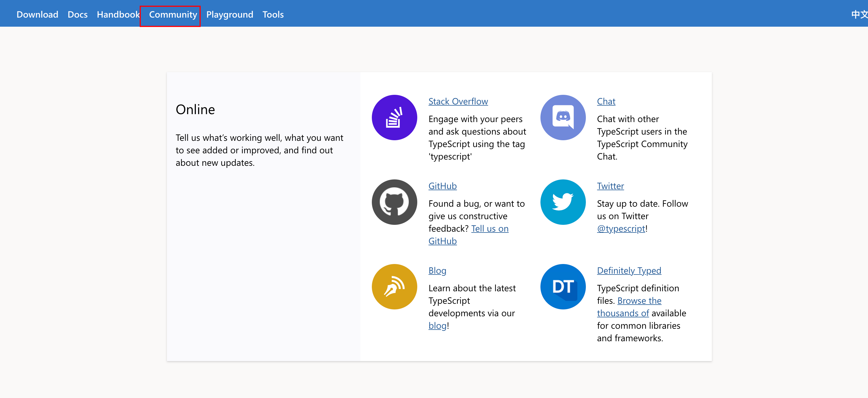Open the Tools navigation item
The width and height of the screenshot is (868, 398).
(273, 14)
